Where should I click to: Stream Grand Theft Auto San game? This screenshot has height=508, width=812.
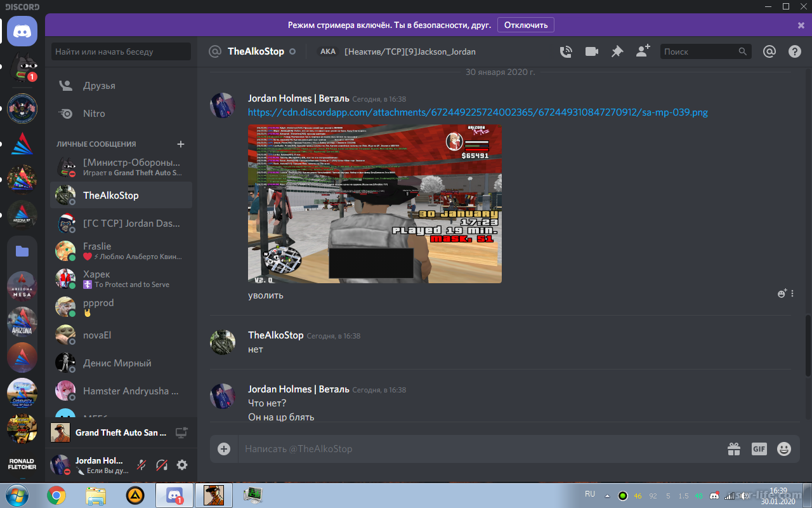(182, 433)
